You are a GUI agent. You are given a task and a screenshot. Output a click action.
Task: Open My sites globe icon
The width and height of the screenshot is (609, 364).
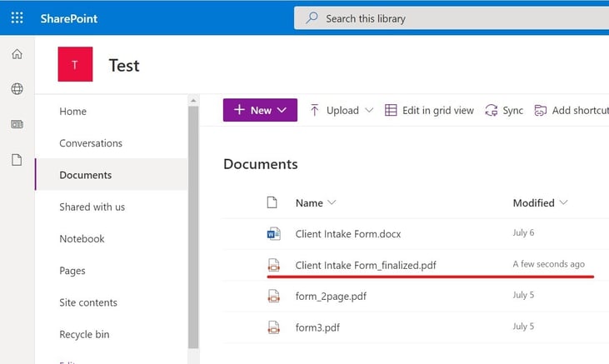(17, 89)
